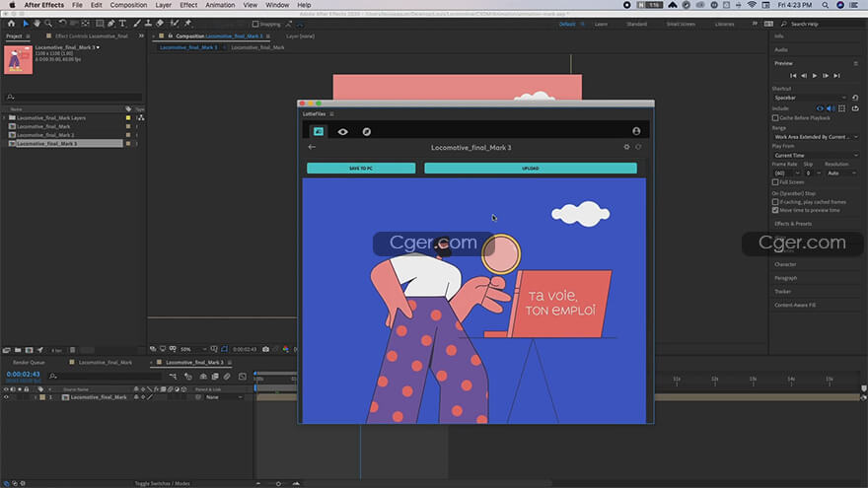868x488 pixels.
Task: Select the Selection arrow tool
Action: click(x=26, y=24)
